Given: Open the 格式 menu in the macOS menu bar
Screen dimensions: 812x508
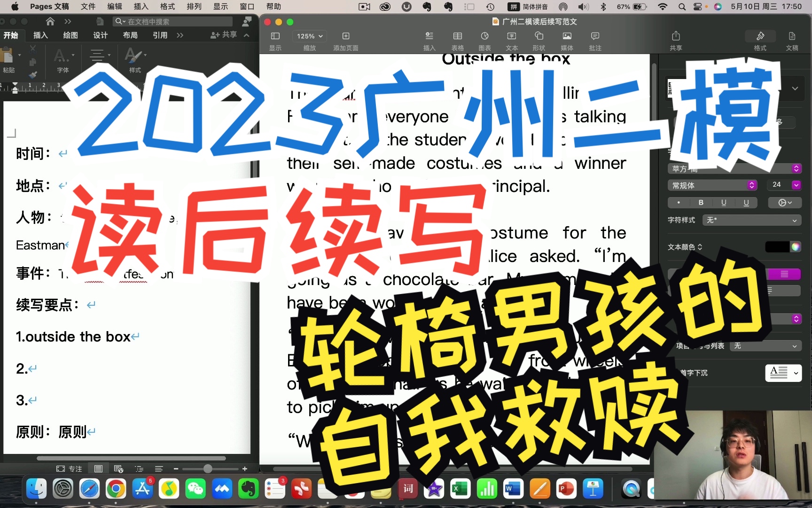Looking at the screenshot, I should point(168,7).
